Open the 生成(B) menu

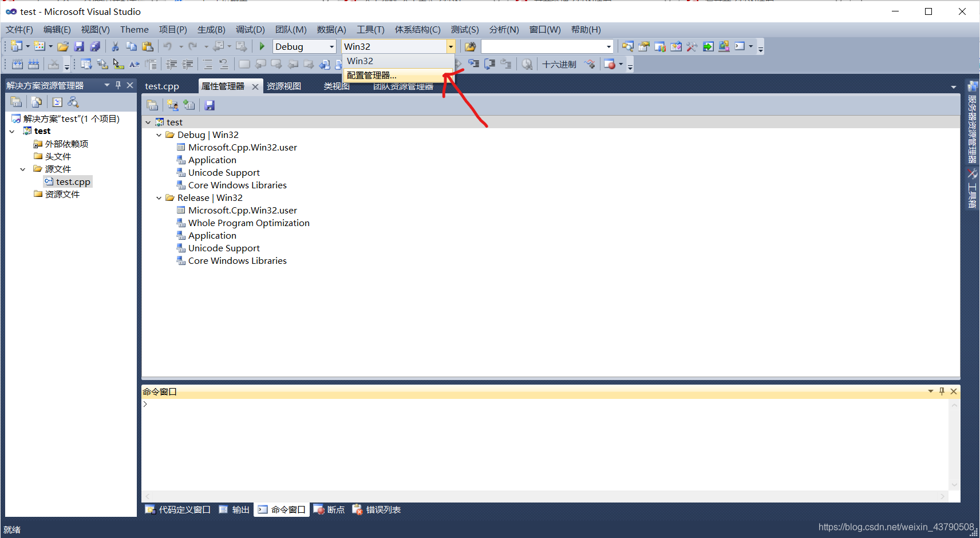click(x=211, y=30)
